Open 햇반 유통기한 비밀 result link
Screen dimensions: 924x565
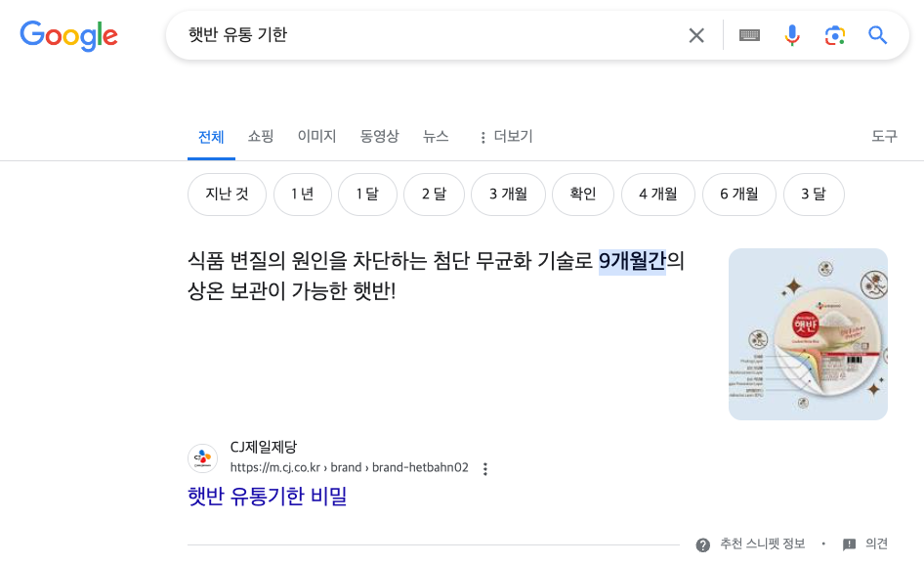click(268, 497)
